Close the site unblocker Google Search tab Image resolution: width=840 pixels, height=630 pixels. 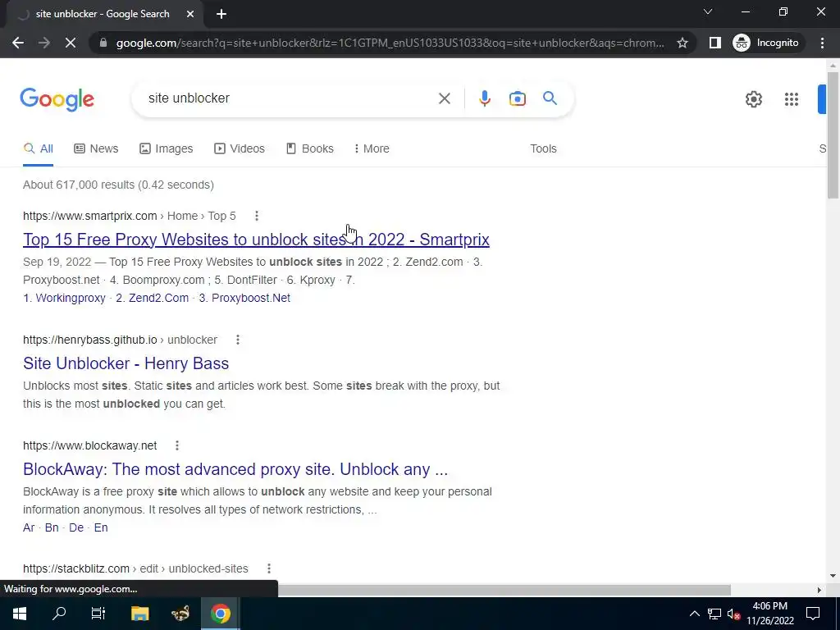click(190, 14)
